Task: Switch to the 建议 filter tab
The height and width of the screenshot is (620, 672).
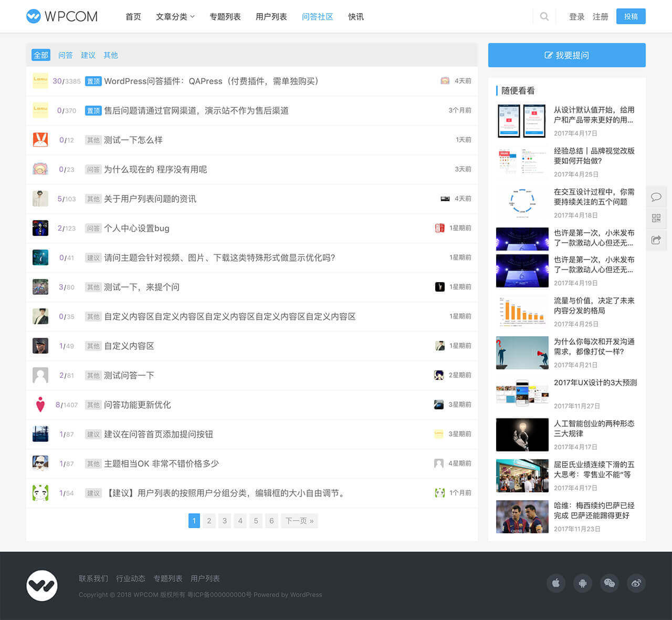Action: (88, 55)
